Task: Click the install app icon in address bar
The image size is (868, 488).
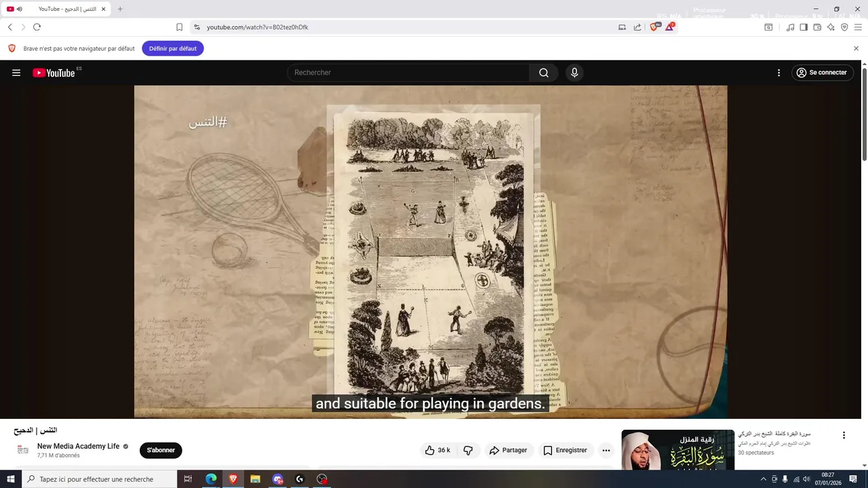Action: [x=622, y=27]
